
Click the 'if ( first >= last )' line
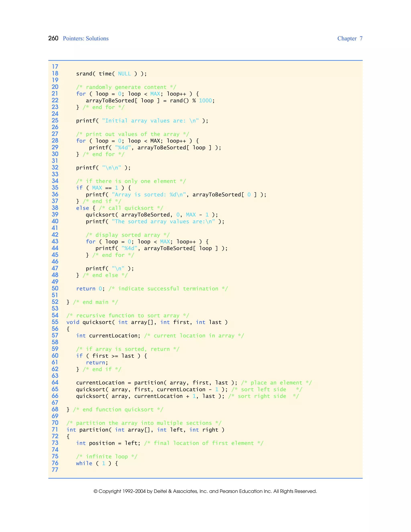[111, 356]
